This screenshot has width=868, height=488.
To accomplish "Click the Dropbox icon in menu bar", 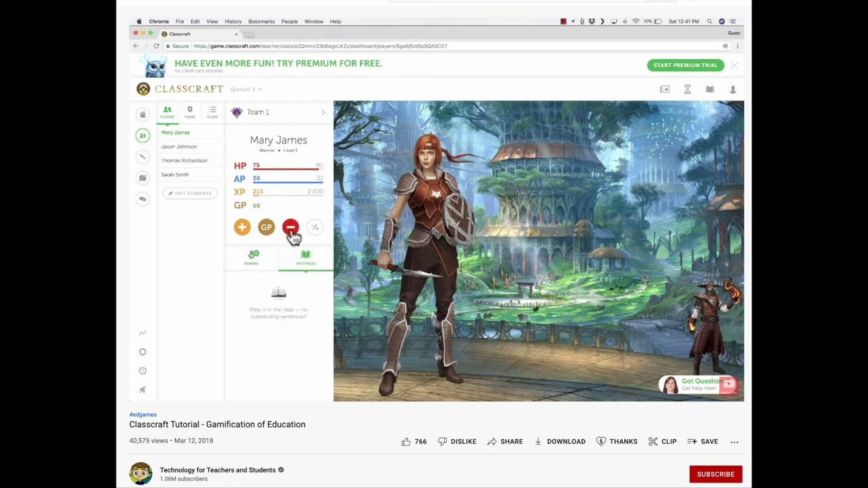I will point(592,22).
